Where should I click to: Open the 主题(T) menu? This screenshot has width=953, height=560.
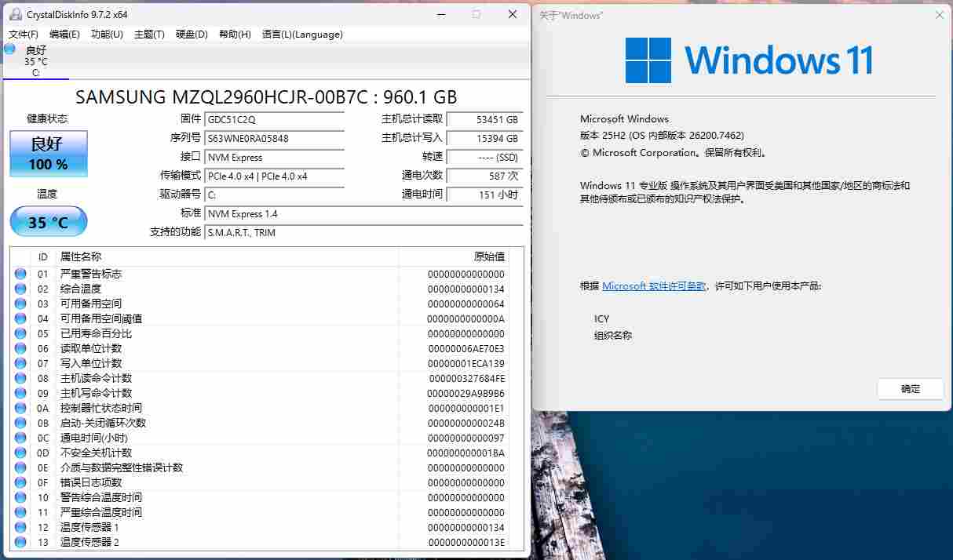pyautogui.click(x=149, y=35)
